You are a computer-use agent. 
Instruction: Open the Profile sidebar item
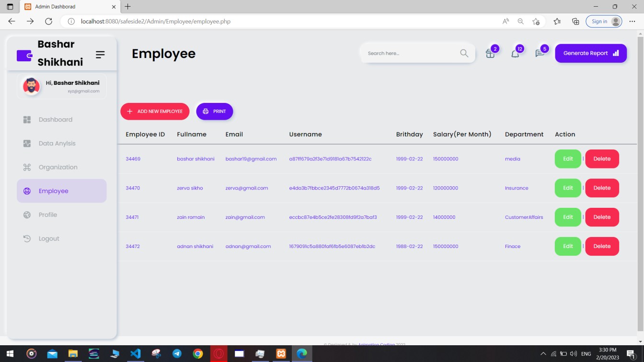pyautogui.click(x=48, y=215)
